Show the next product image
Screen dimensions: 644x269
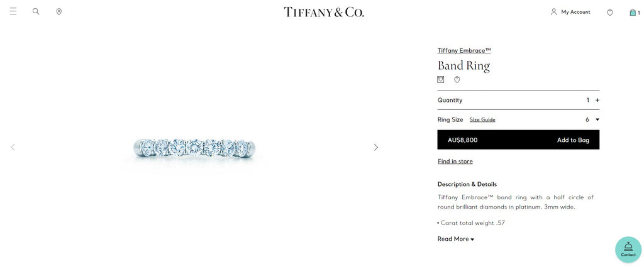pos(376,147)
